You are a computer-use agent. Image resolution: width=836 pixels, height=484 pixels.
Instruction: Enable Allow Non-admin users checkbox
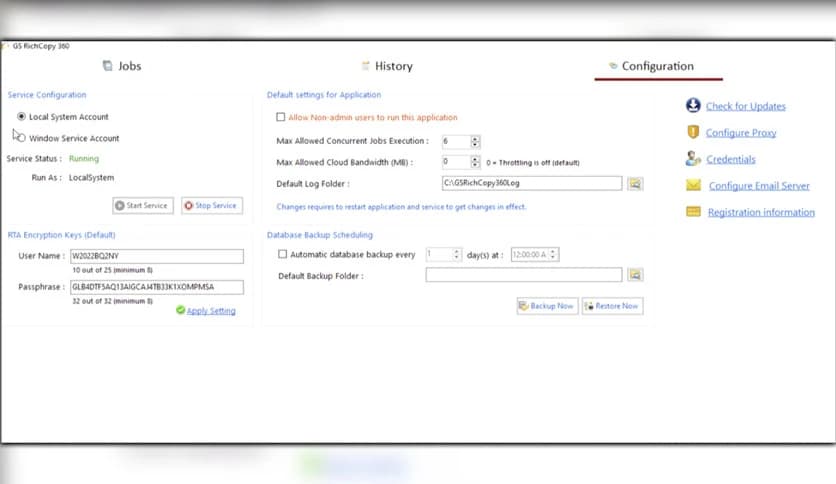pyautogui.click(x=280, y=117)
